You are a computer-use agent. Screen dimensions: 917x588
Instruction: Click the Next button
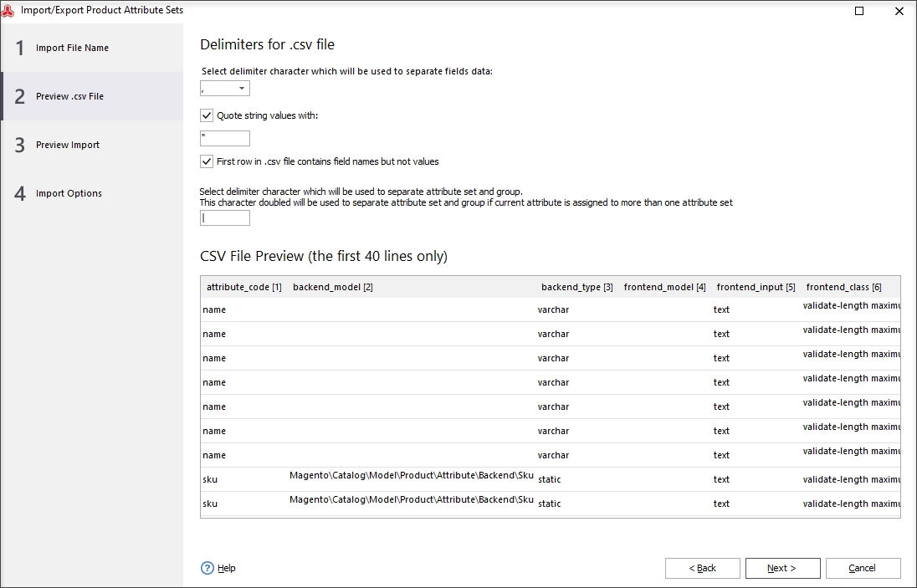(782, 568)
